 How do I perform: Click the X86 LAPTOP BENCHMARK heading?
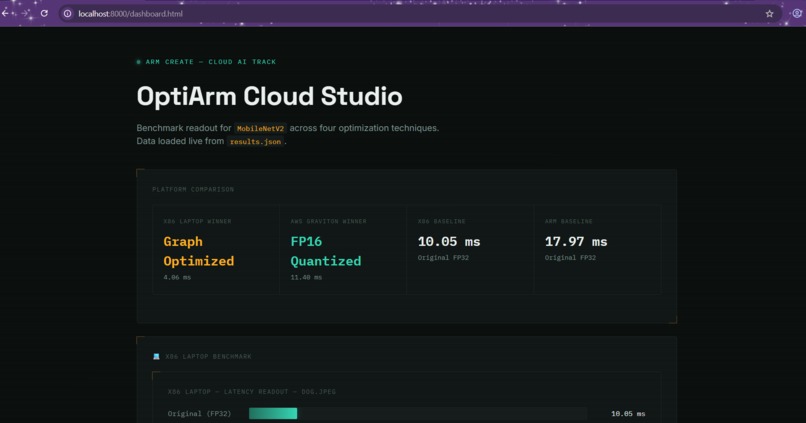(x=208, y=357)
